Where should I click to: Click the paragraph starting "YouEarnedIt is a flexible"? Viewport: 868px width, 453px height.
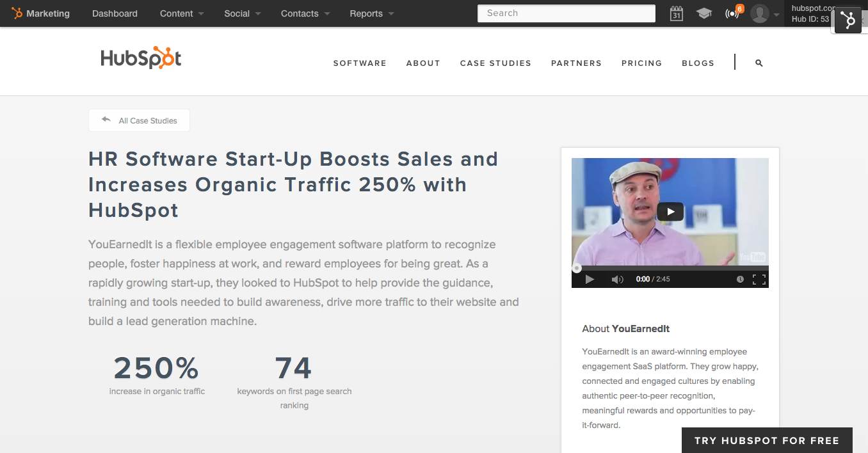coord(303,283)
